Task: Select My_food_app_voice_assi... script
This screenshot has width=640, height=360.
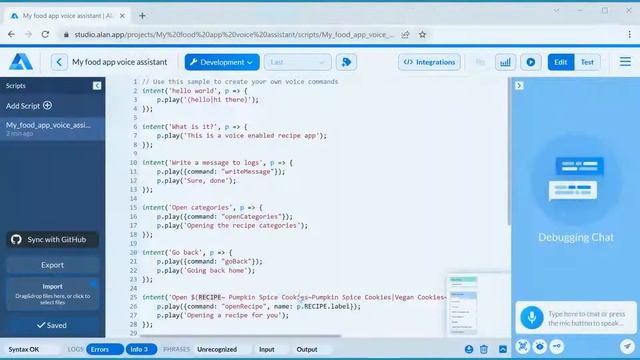Action: click(52, 129)
